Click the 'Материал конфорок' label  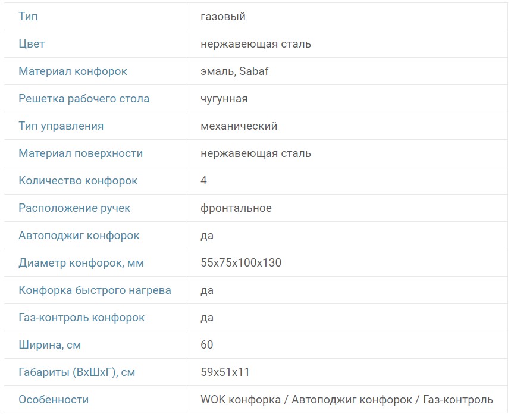click(x=73, y=71)
